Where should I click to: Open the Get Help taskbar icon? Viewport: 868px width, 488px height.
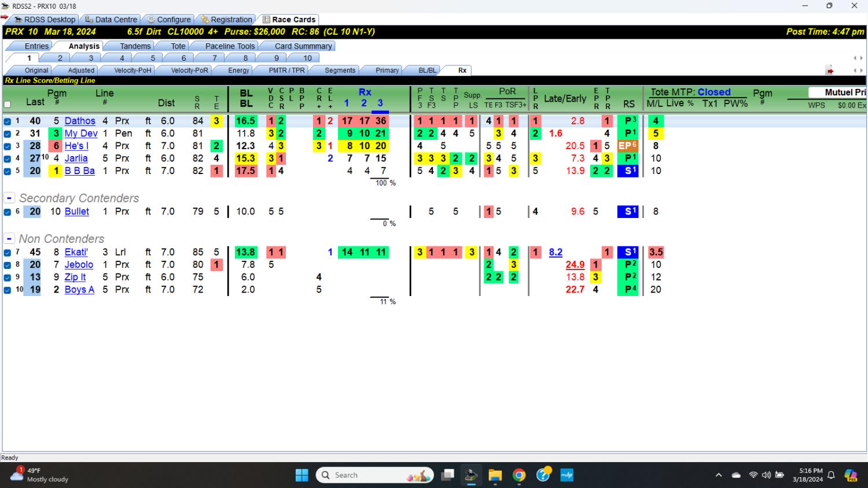click(x=543, y=475)
